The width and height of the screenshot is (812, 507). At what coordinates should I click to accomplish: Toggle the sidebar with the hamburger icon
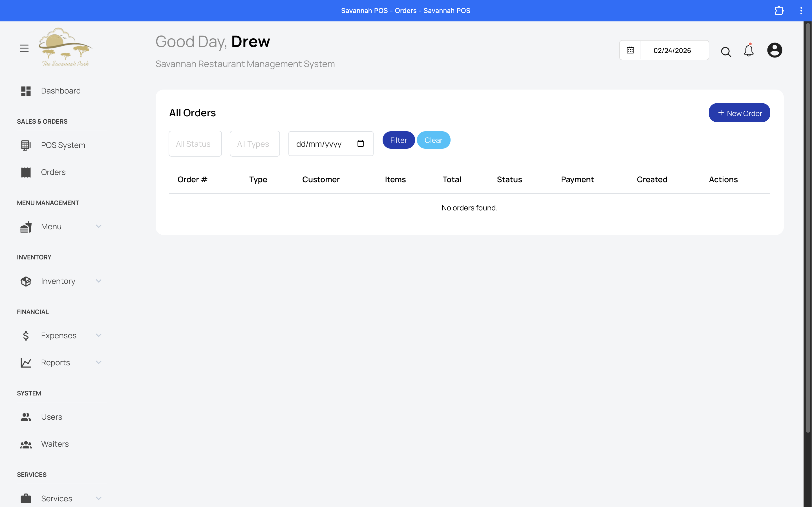coord(24,48)
